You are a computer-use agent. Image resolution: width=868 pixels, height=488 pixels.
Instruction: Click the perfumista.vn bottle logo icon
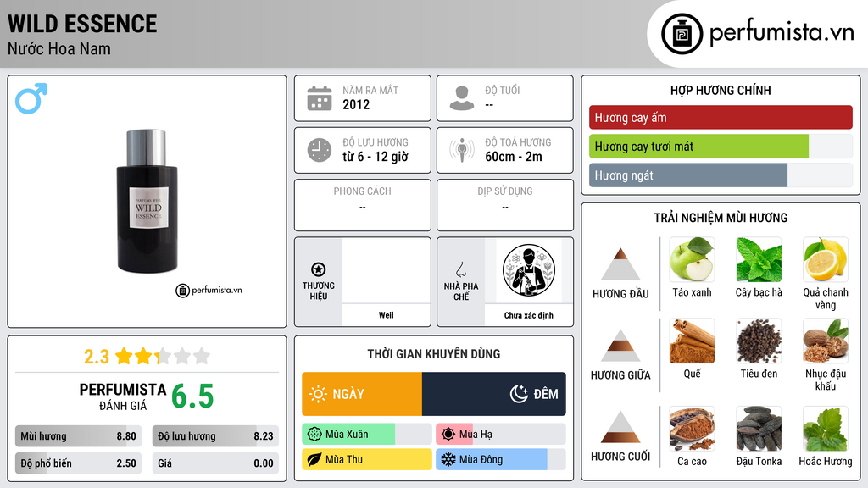[x=682, y=34]
